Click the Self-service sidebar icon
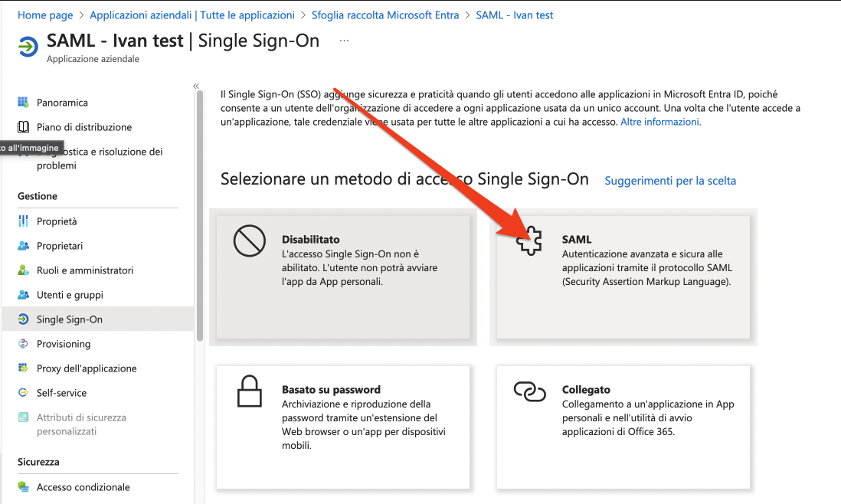Screen dimensions: 841x504 pos(23,392)
